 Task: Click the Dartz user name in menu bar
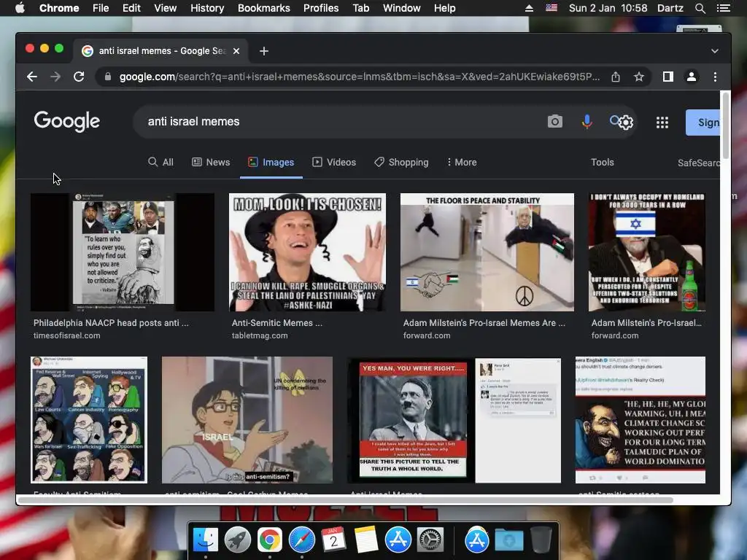[x=670, y=8]
